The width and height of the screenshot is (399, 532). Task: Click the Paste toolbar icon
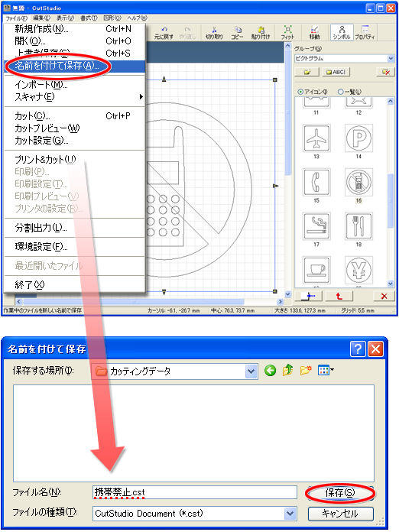(x=261, y=32)
